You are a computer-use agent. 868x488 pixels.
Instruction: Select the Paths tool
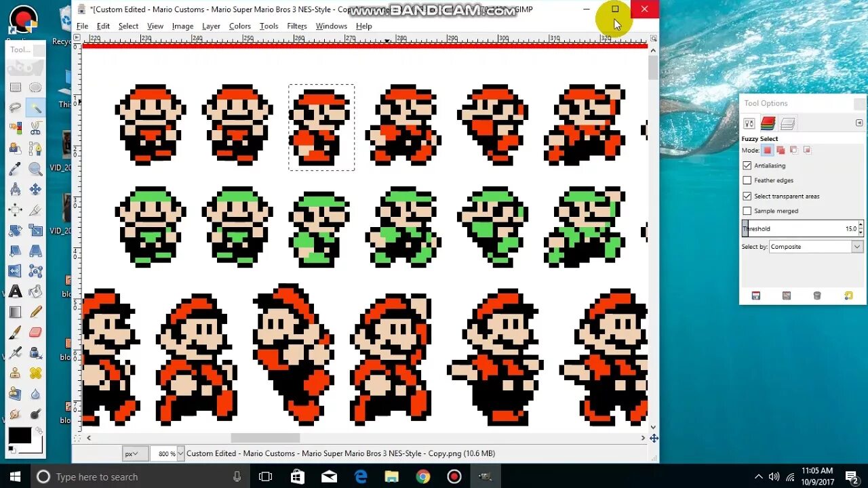pos(35,148)
